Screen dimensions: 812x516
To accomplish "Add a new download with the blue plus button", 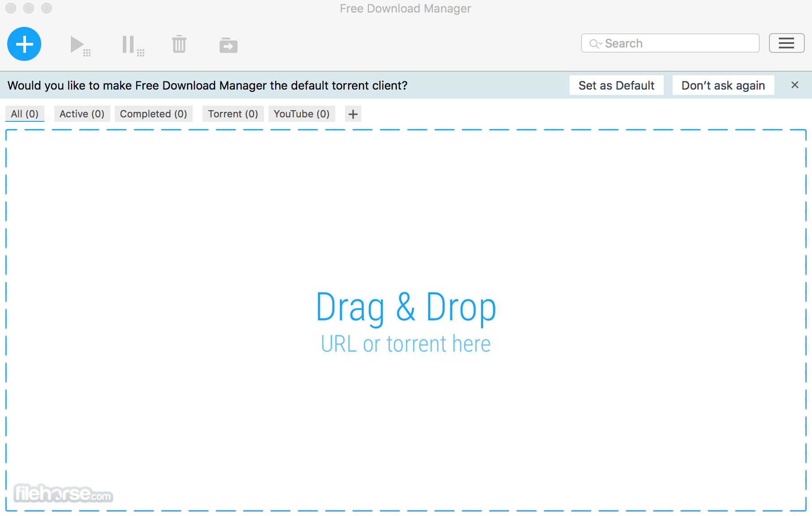I will (x=24, y=44).
